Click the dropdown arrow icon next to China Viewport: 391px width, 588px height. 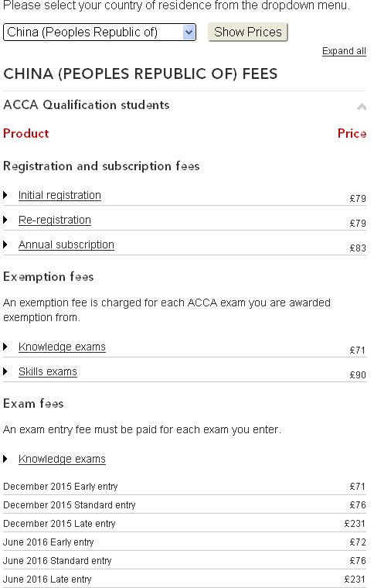pyautogui.click(x=189, y=32)
